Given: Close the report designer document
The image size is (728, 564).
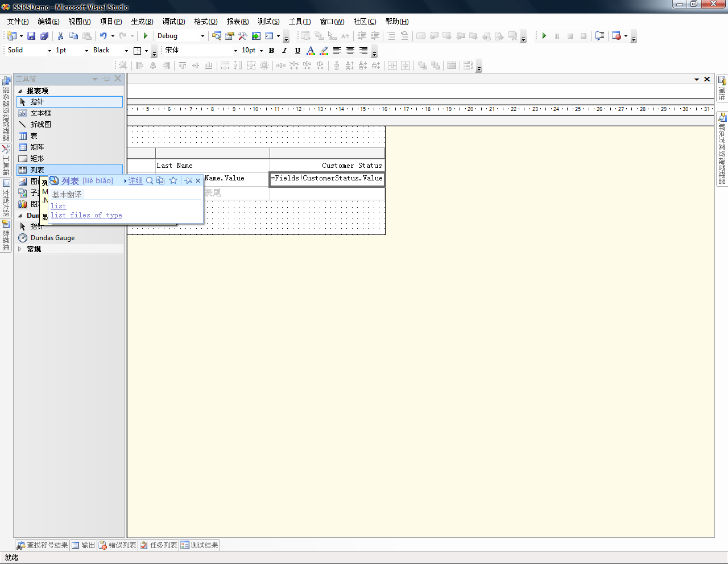Looking at the screenshot, I should tap(707, 79).
